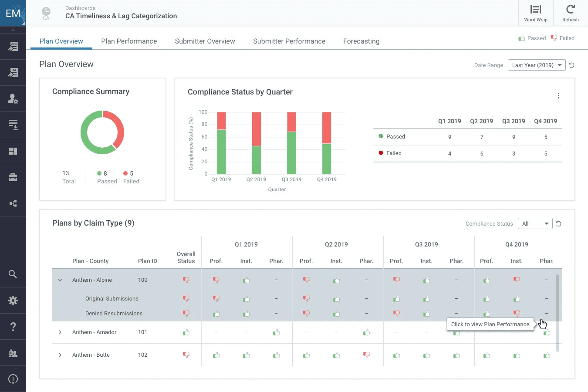Click the green Passed portion of the Q4 2019 bar

pos(327,159)
